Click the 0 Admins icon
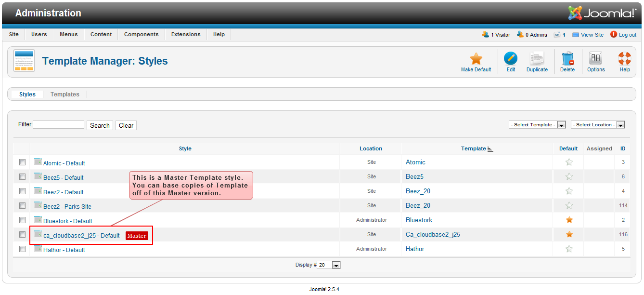644x295 pixels. [520, 34]
